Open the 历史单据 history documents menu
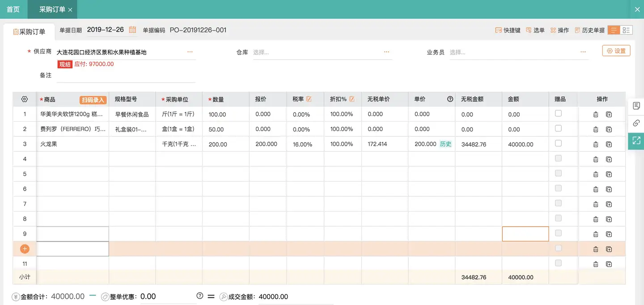Screen dimensions: 644x305 [x=589, y=30]
